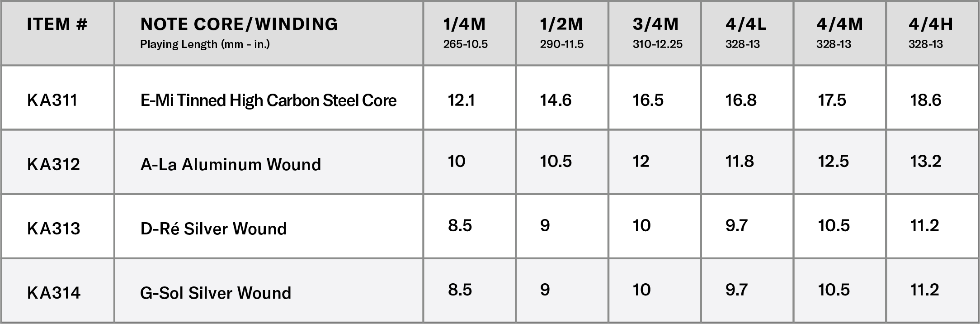Select the 1/4M column header
Viewport: 980px width, 324px height.
pos(465,25)
